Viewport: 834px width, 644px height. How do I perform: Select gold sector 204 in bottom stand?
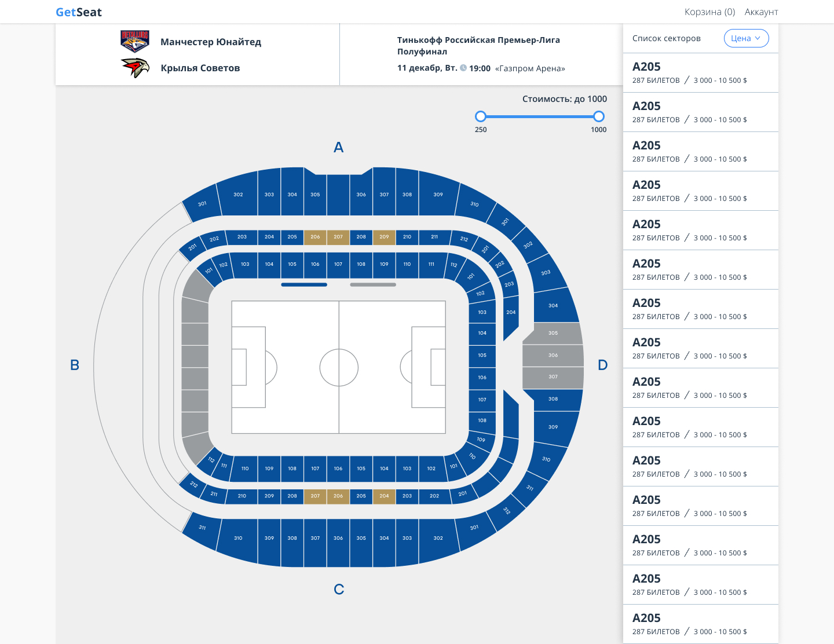[384, 496]
